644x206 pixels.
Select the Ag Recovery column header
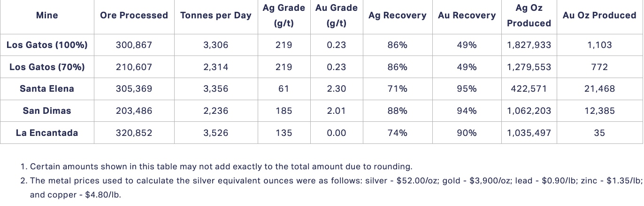click(397, 16)
